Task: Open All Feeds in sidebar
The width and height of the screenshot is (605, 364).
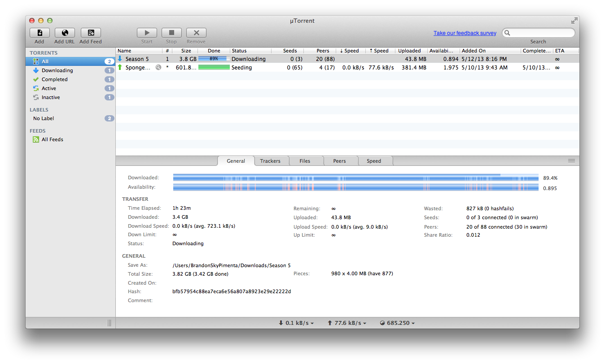Action: pyautogui.click(x=70, y=139)
